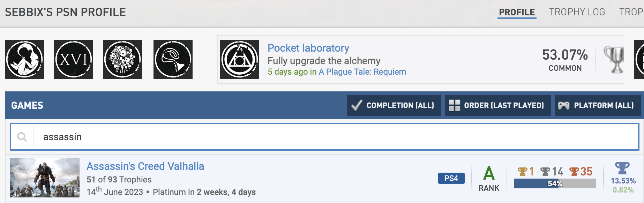
Task: Click the PS4 platform badge
Action: 451,178
